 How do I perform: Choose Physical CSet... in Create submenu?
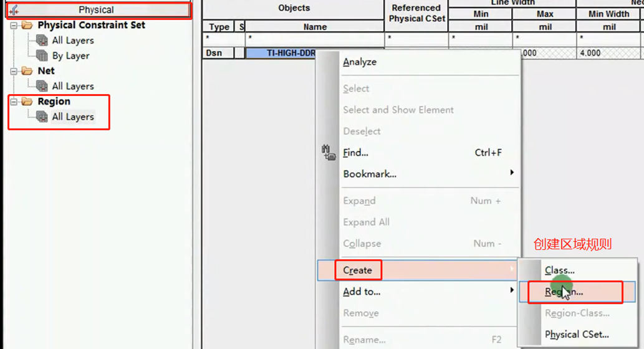pyautogui.click(x=577, y=335)
